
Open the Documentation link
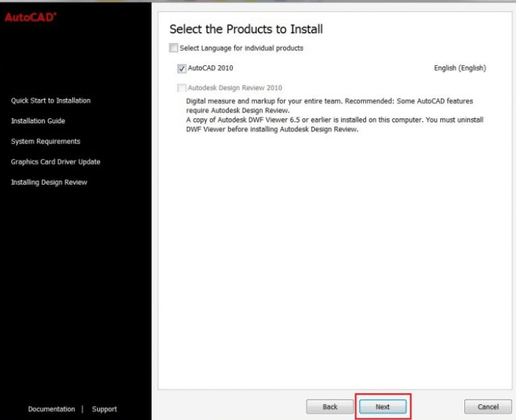[x=52, y=409]
